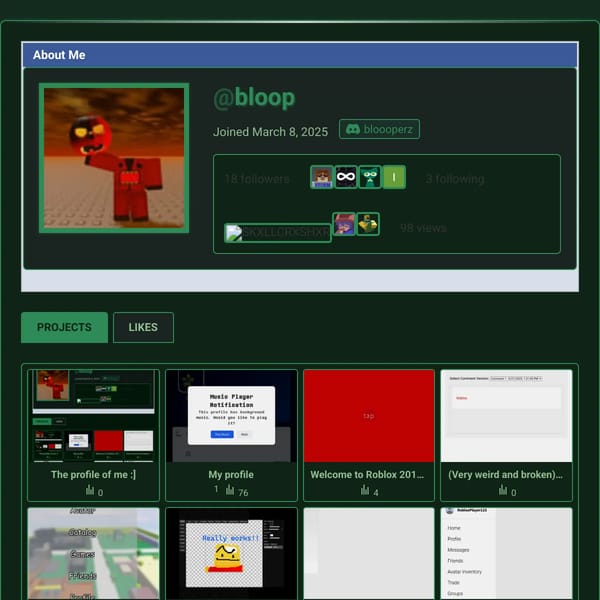Open the red 'Welcome to Roblox 201...' project

369,435
